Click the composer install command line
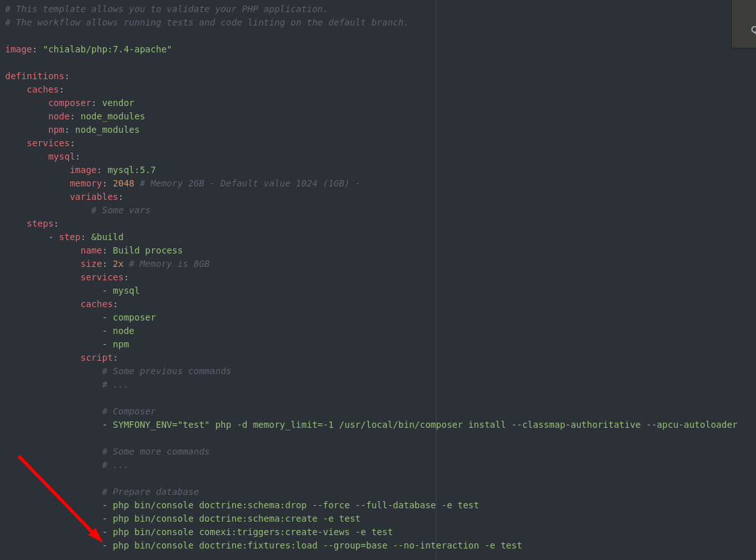The height and width of the screenshot is (560, 756). [x=420, y=425]
